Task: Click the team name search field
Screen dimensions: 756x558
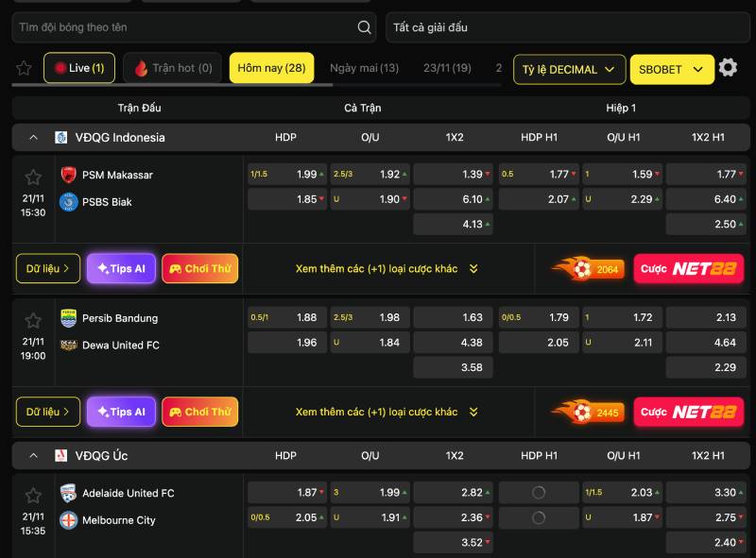Action: click(x=184, y=27)
